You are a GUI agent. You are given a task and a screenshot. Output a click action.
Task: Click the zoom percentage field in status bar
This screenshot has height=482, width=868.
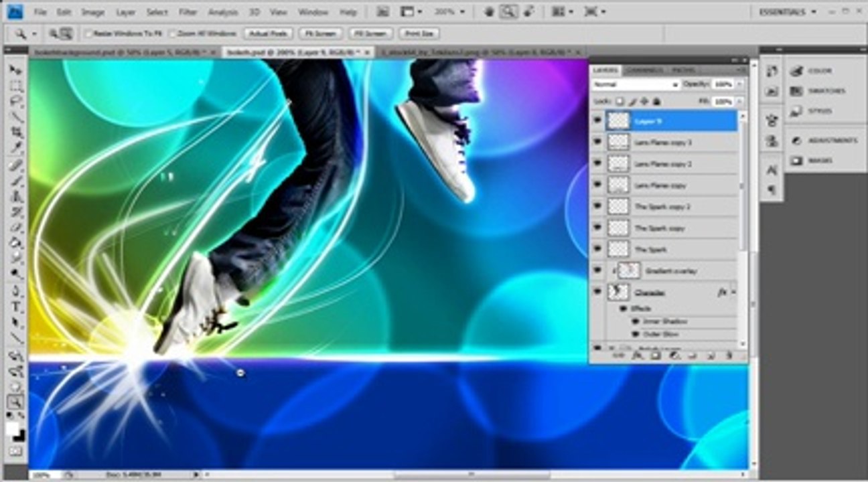click(x=42, y=475)
